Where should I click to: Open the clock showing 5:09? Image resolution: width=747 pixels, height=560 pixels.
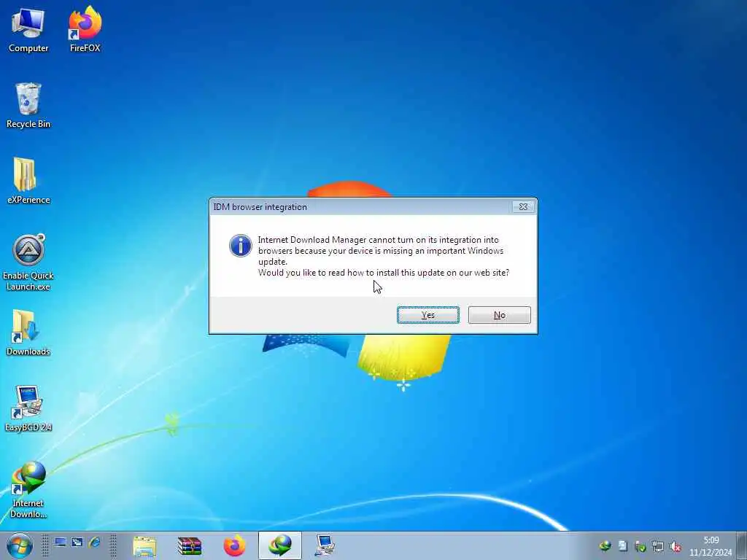(711, 546)
